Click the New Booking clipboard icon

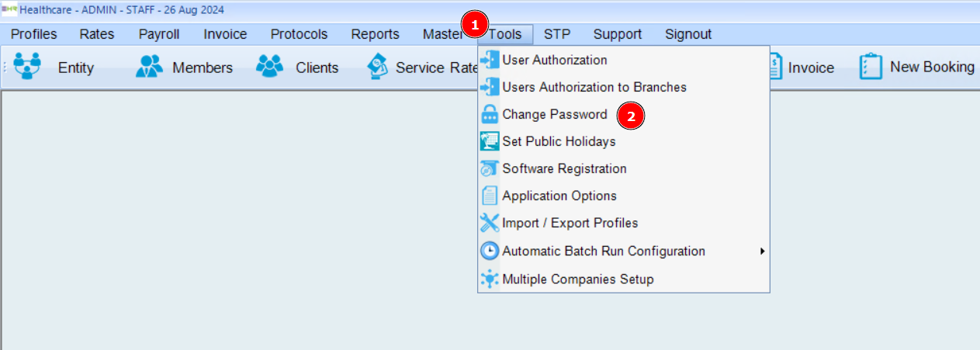coord(871,67)
